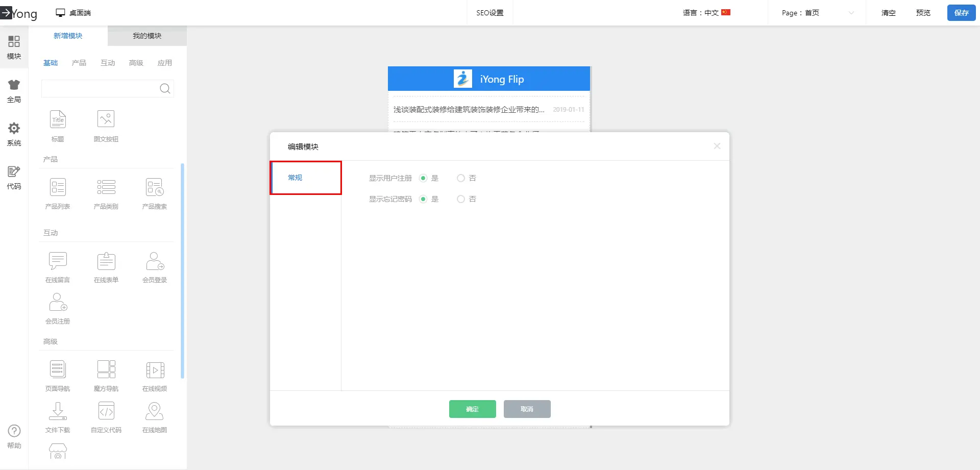This screenshot has width=980, height=470.
Task: Click the 在线留言 module icon
Action: click(58, 261)
